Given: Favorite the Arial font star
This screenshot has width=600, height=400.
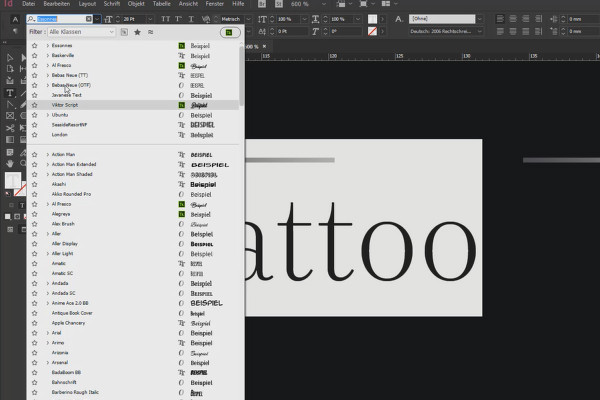Looking at the screenshot, I should pyautogui.click(x=34, y=333).
